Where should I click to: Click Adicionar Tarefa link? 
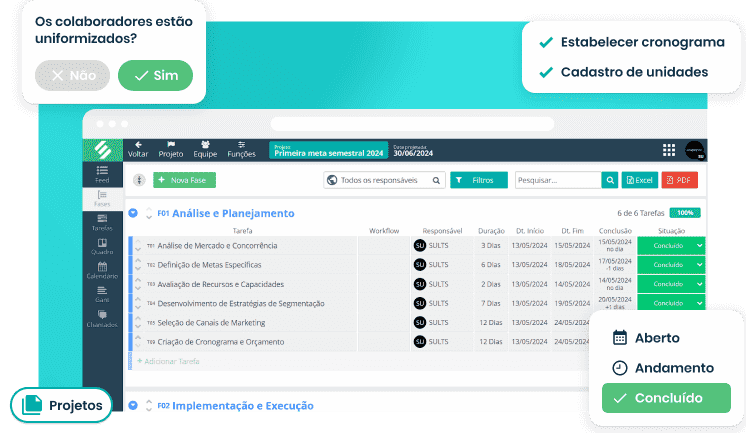pos(168,361)
